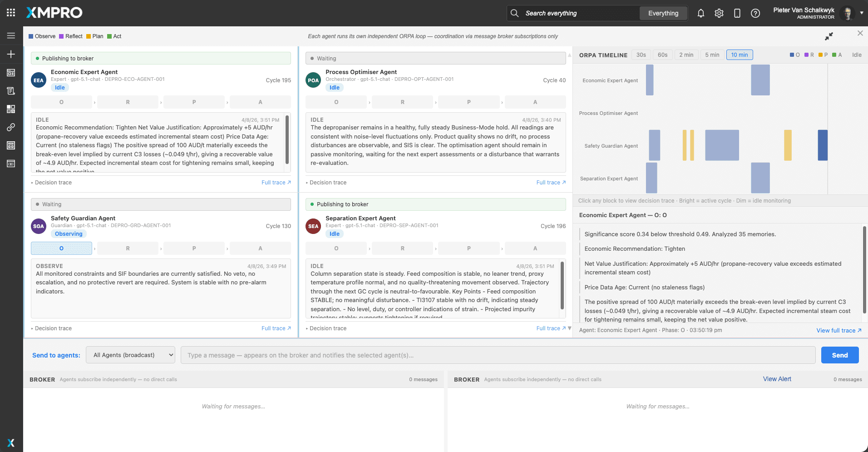Expand Separation Expert Agent decision trace

[x=326, y=328]
